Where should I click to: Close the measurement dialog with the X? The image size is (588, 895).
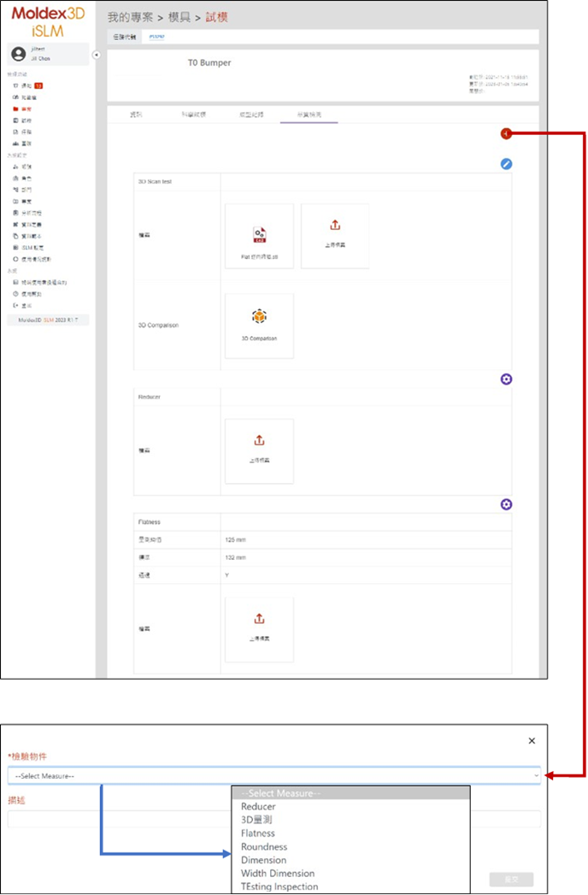tap(532, 741)
